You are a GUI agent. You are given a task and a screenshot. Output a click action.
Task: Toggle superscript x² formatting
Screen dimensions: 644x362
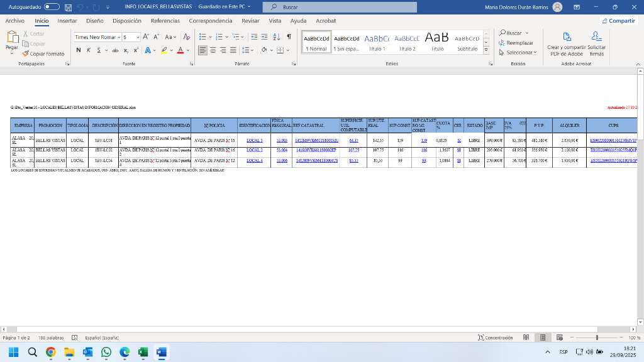click(136, 50)
